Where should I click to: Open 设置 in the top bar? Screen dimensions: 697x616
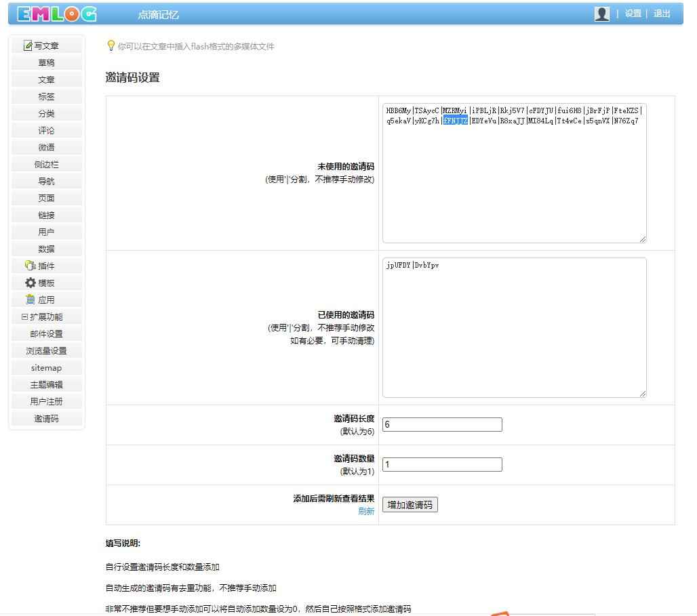coord(633,14)
